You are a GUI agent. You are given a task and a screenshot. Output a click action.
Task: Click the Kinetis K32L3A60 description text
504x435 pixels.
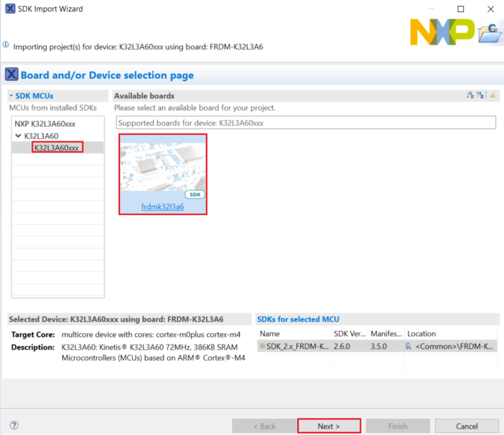pyautogui.click(x=154, y=352)
